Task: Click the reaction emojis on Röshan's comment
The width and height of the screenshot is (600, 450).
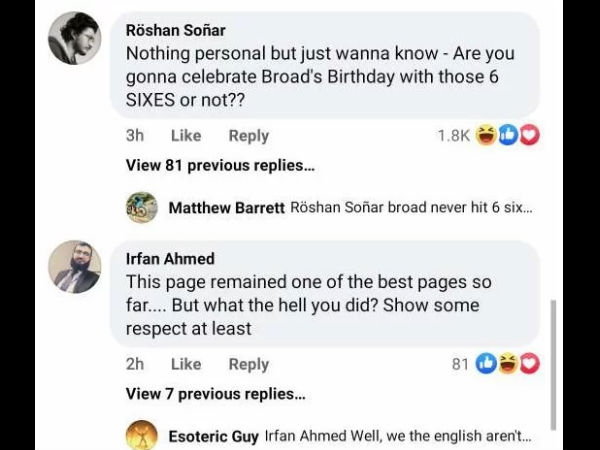Action: pyautogui.click(x=507, y=136)
